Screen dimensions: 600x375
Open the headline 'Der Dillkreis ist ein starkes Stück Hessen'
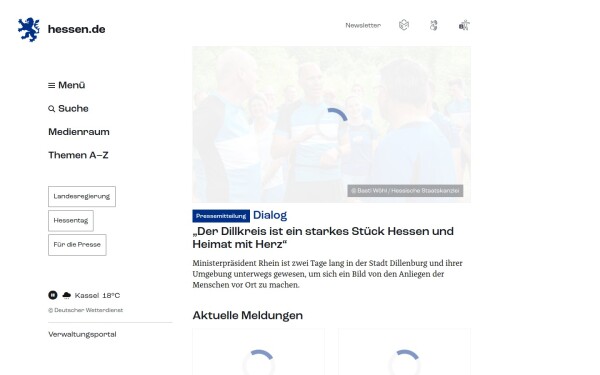323,238
